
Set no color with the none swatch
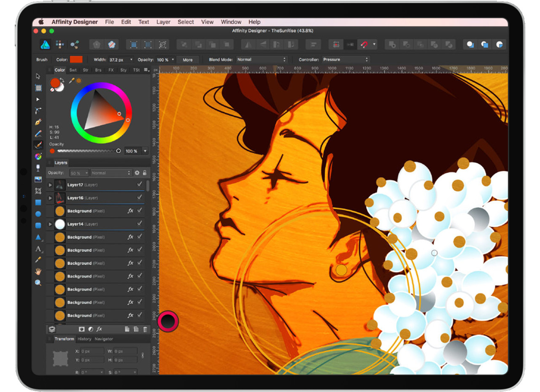pos(52,89)
